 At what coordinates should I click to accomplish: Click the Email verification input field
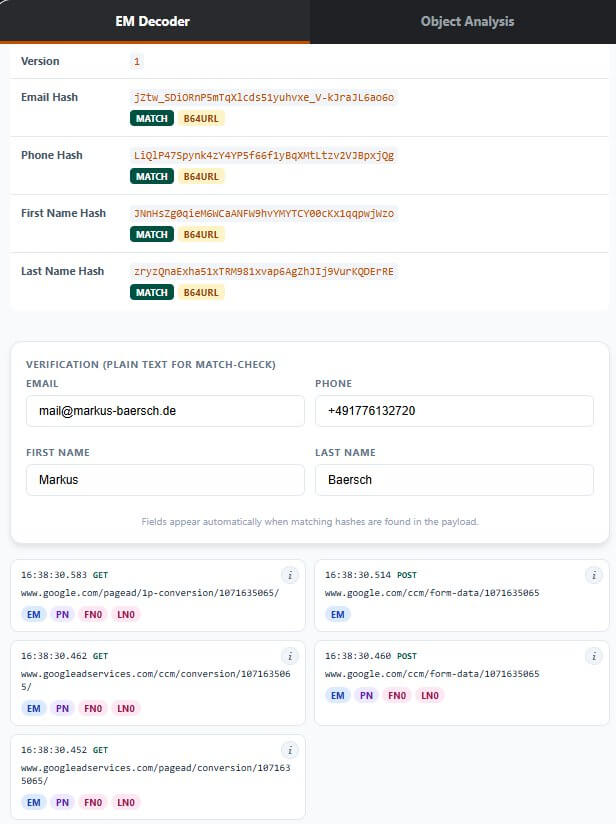[x=165, y=411]
